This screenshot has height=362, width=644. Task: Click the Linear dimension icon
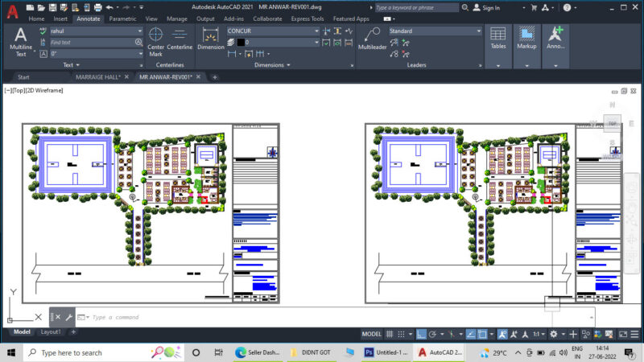(x=232, y=54)
